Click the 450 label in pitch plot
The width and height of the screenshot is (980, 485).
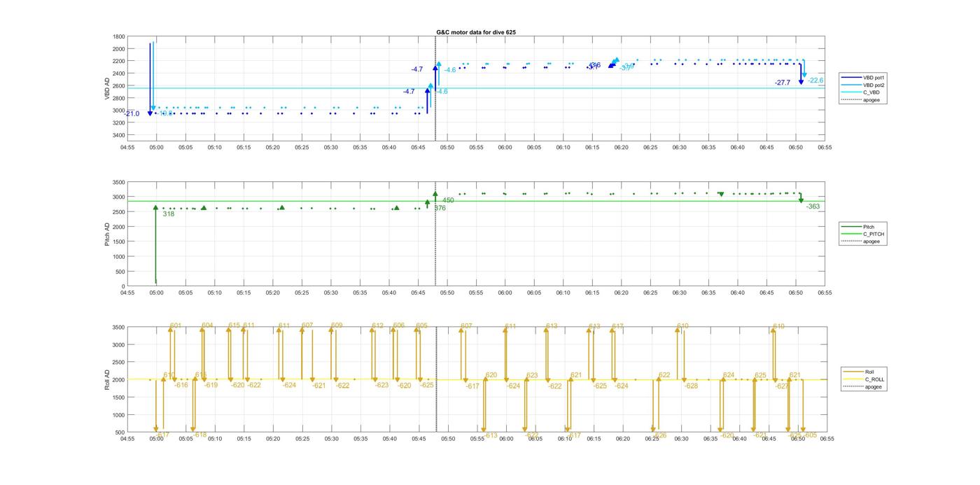pos(448,200)
